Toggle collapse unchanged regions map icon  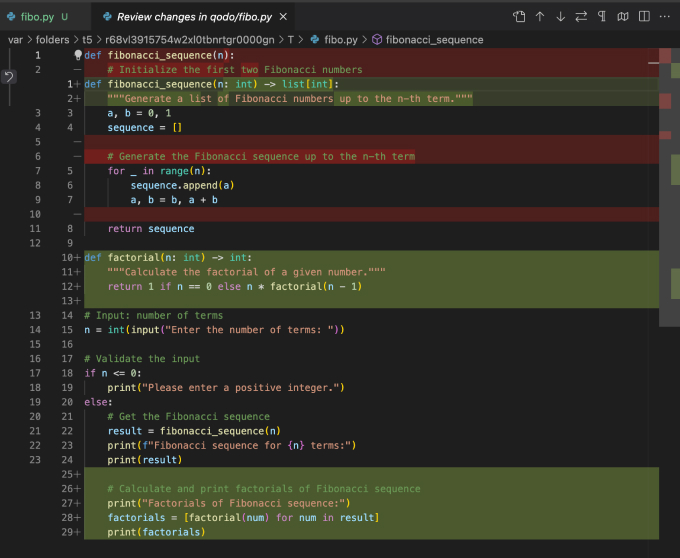coord(623,17)
